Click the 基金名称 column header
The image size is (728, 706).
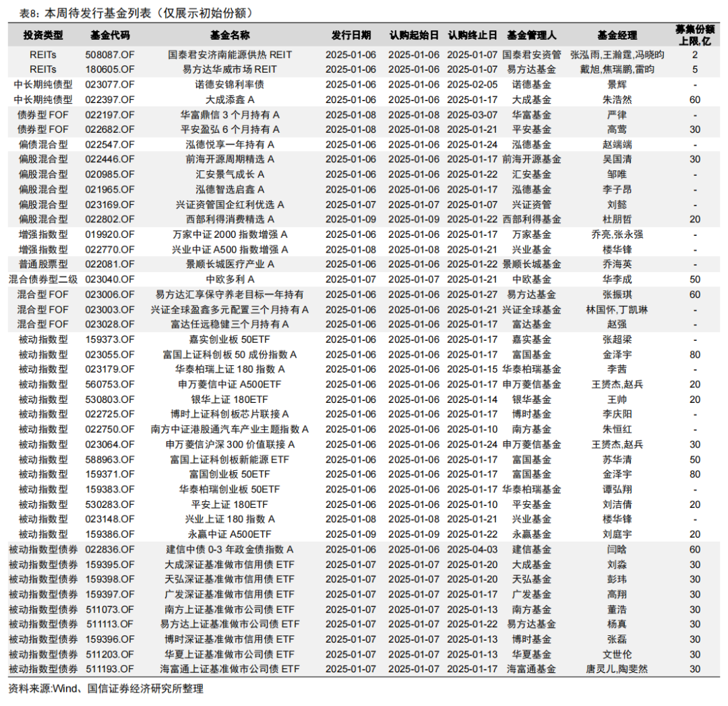[230, 35]
